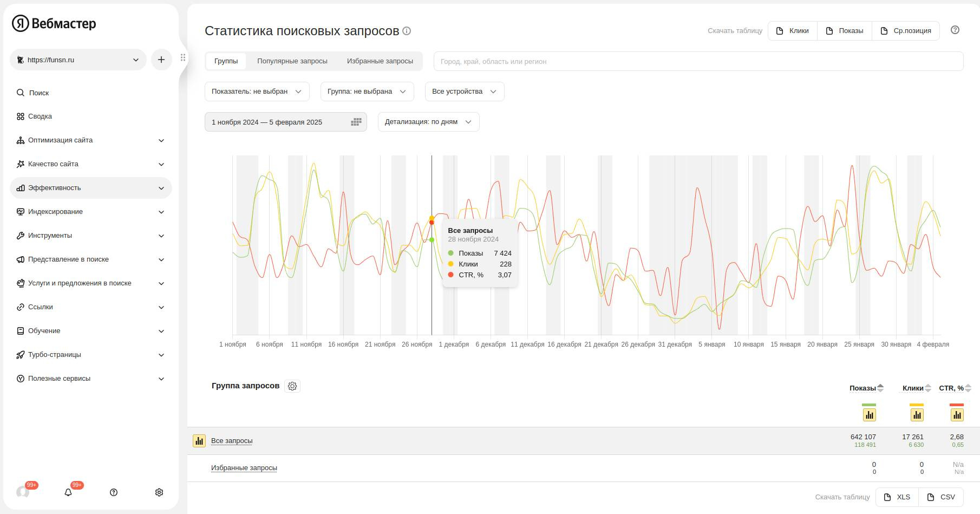Image resolution: width=980 pixels, height=514 pixels.
Task: Click the sidebar footer help icon
Action: point(114,492)
